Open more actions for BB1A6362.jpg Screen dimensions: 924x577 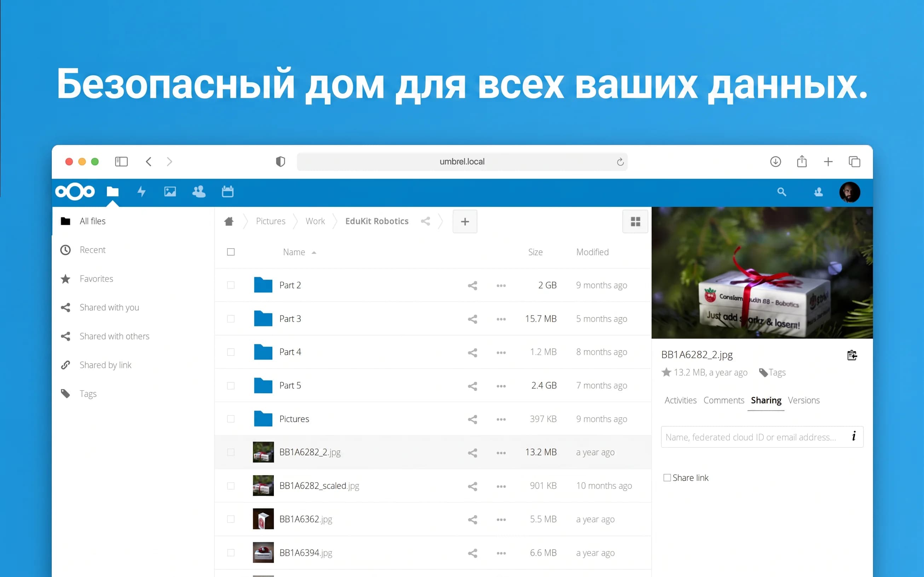tap(501, 520)
